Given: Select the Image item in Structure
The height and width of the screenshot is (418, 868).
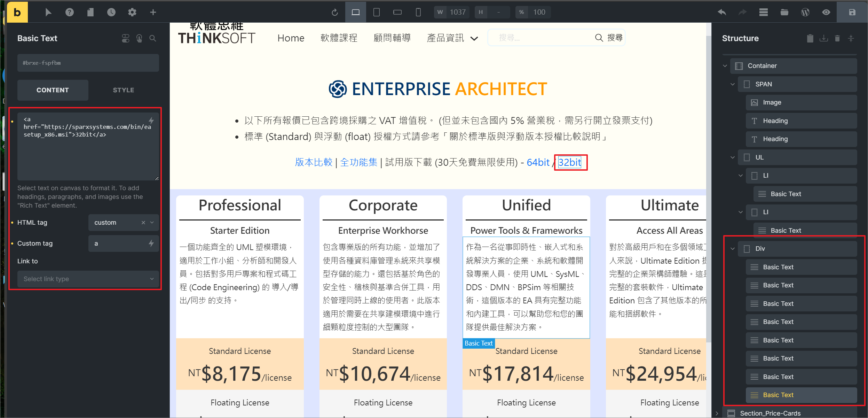Looking at the screenshot, I should point(801,102).
